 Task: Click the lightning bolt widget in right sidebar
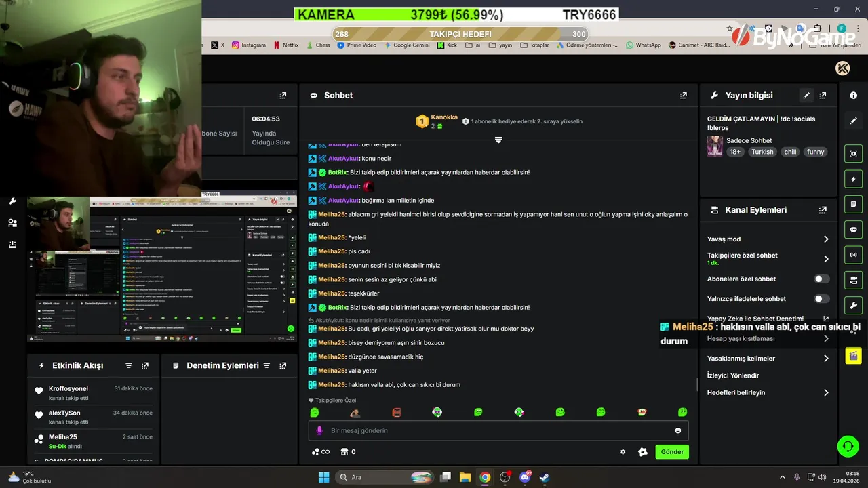pyautogui.click(x=853, y=179)
